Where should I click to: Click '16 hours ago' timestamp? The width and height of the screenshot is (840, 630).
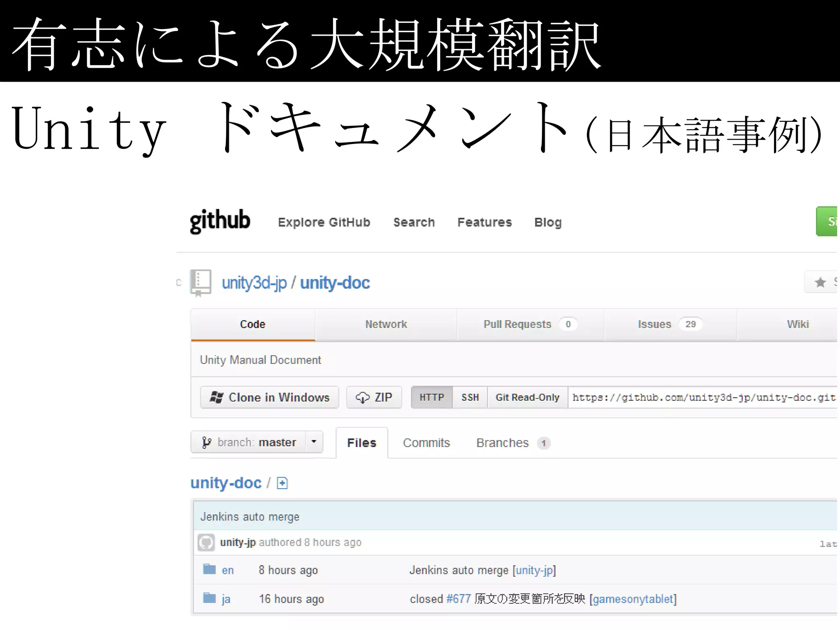(x=292, y=599)
